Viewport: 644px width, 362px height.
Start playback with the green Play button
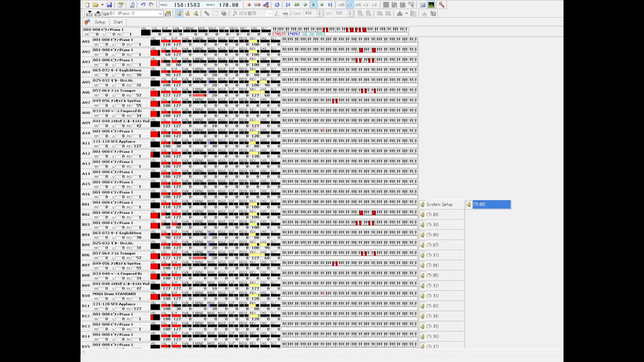pos(313,5)
